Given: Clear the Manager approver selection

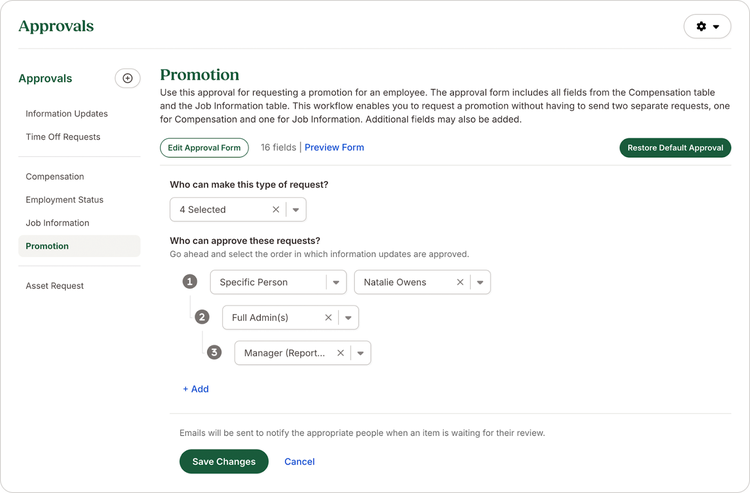Looking at the screenshot, I should click(340, 353).
